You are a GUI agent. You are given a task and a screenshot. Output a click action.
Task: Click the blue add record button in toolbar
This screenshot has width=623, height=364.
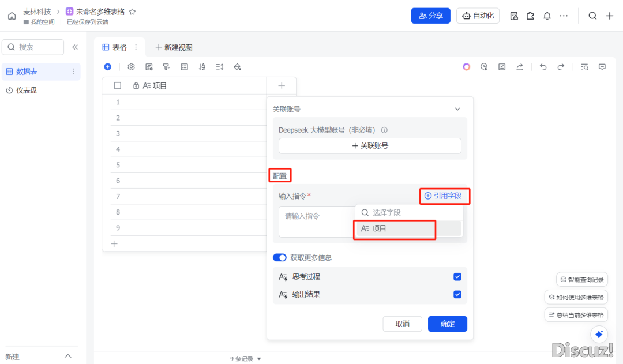(x=108, y=67)
